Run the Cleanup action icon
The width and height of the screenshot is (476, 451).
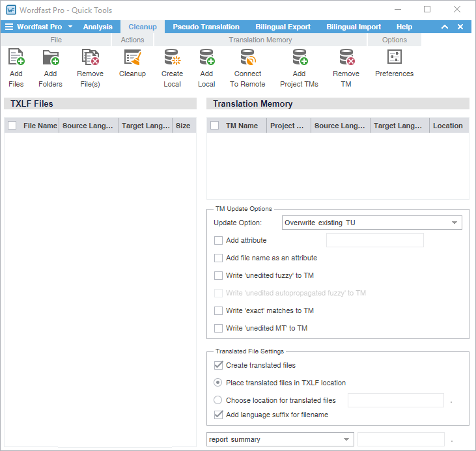(132, 57)
